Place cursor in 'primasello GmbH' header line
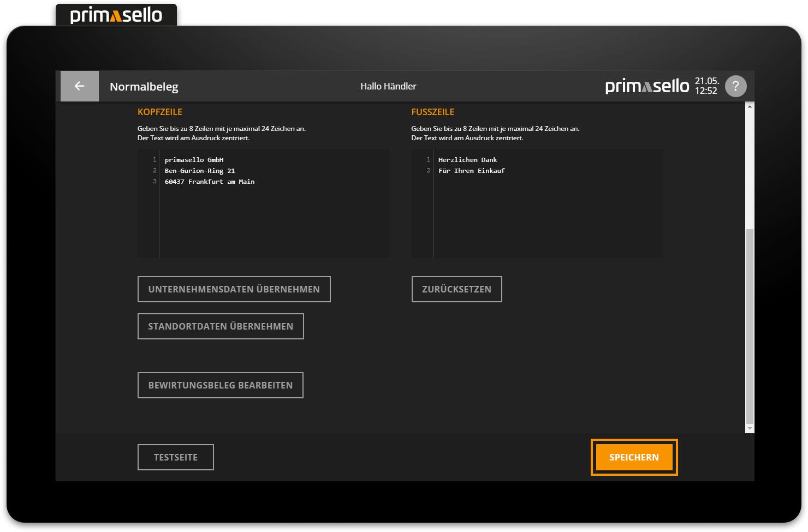Screen dimensions: 808x532 [x=194, y=160]
